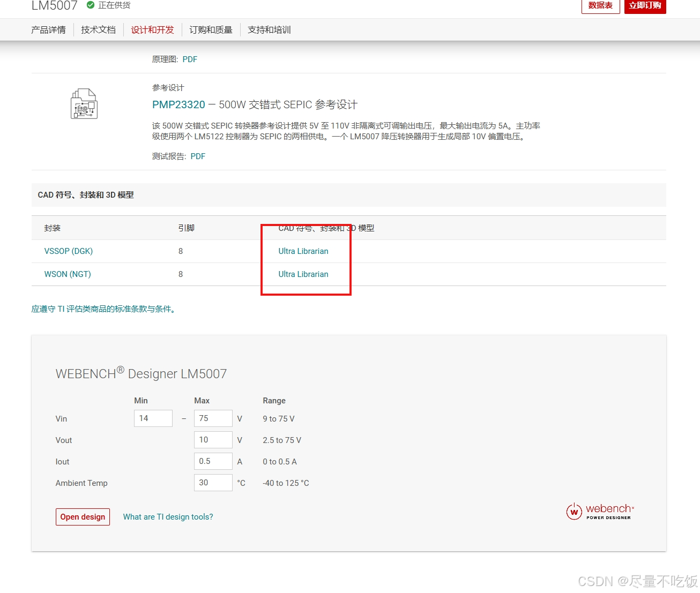Viewport: 700px width, 593px height.
Task: Click the LM5007 product title
Action: 55,5
